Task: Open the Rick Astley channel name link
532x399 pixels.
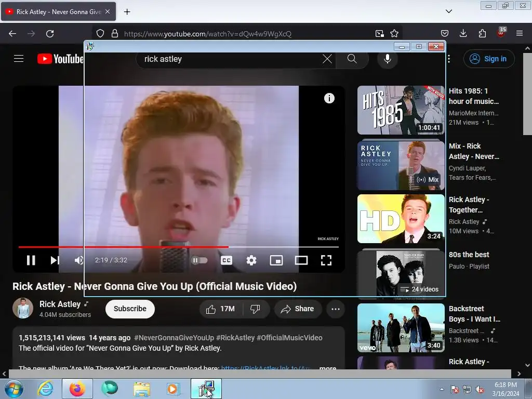Action: pyautogui.click(x=60, y=304)
